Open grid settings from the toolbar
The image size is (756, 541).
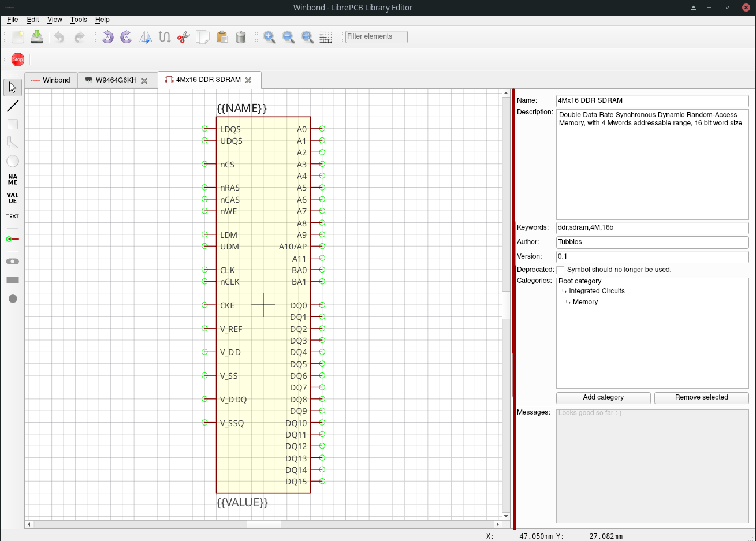click(326, 36)
